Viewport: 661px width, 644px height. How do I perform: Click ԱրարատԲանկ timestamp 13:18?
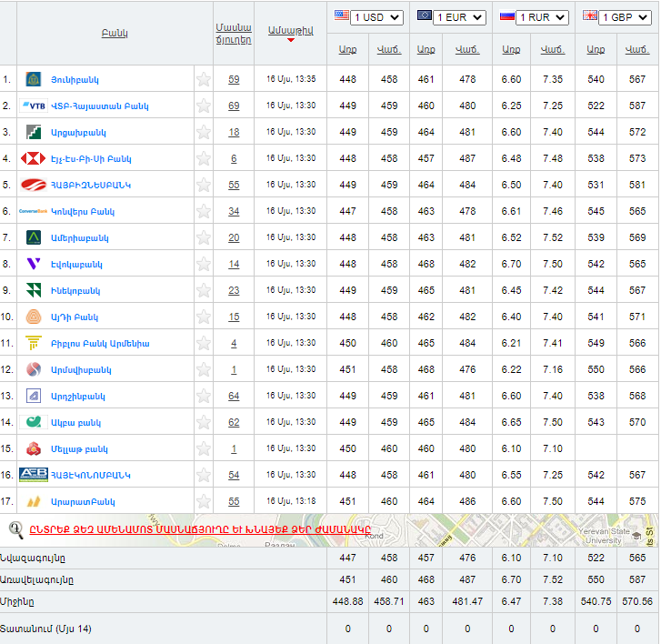click(291, 501)
